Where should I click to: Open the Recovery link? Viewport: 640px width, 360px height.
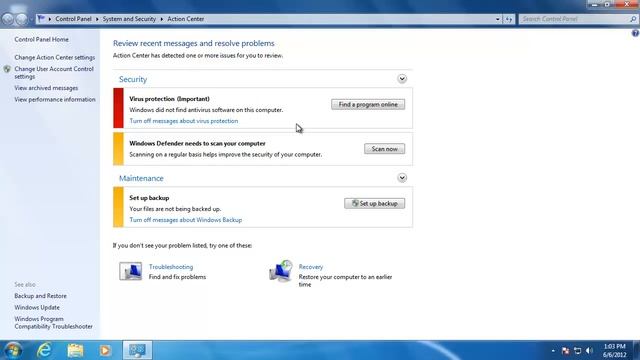pos(311,267)
